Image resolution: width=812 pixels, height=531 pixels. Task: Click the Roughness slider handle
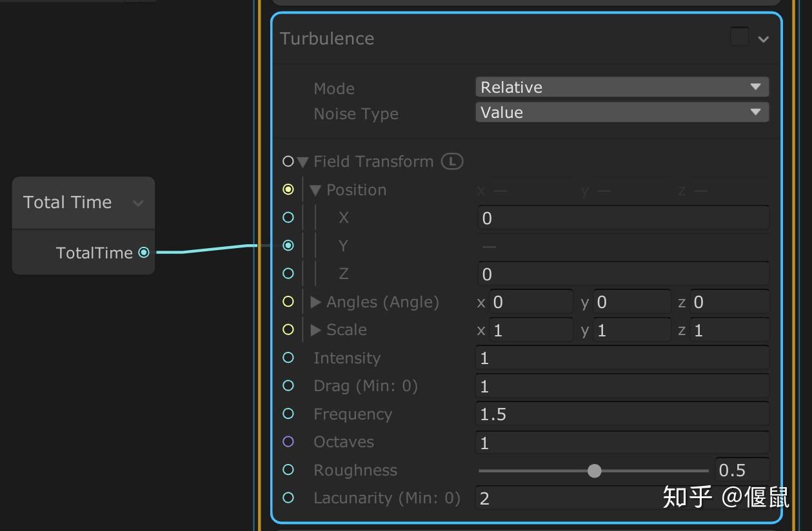[594, 470]
